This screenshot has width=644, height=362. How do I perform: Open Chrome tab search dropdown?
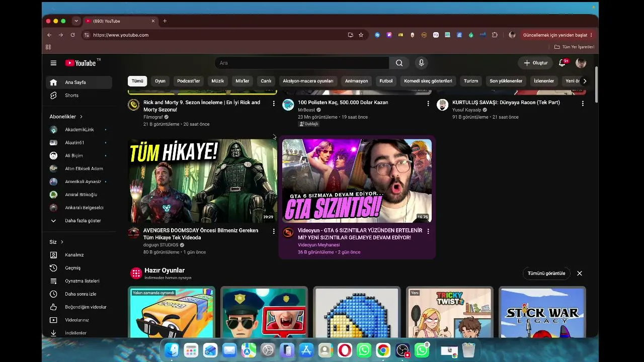pyautogui.click(x=76, y=21)
